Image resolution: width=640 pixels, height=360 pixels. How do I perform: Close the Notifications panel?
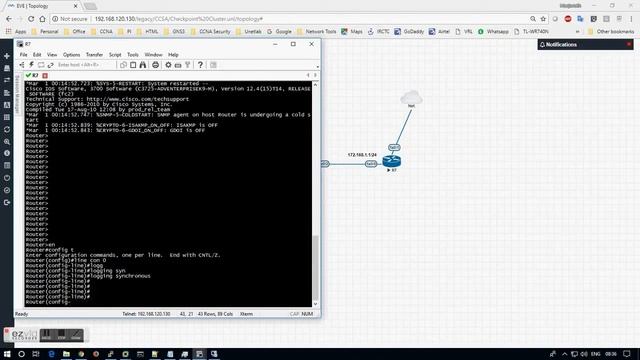(x=629, y=44)
